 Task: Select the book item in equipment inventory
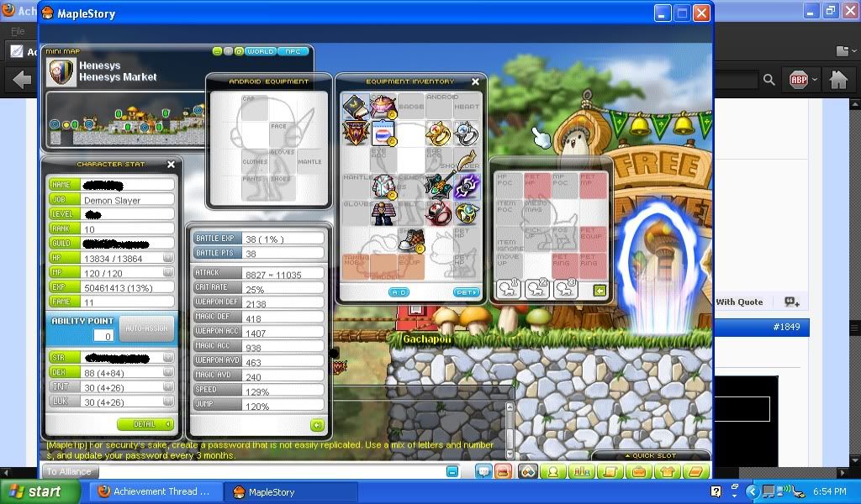(356, 107)
